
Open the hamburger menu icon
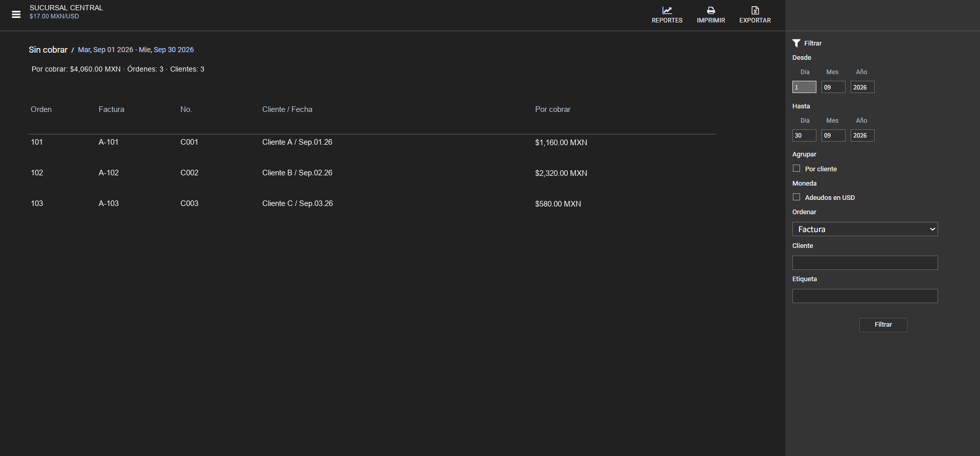click(x=16, y=14)
